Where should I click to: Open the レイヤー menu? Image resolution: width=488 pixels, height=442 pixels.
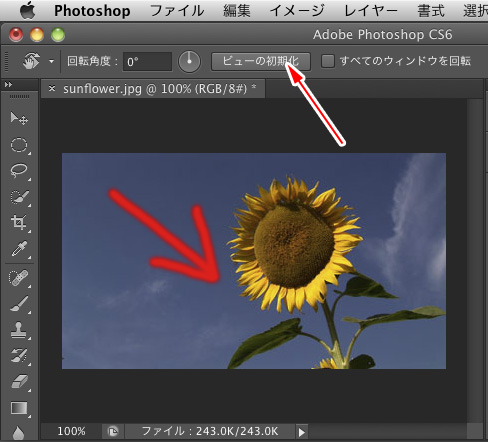pos(371,11)
